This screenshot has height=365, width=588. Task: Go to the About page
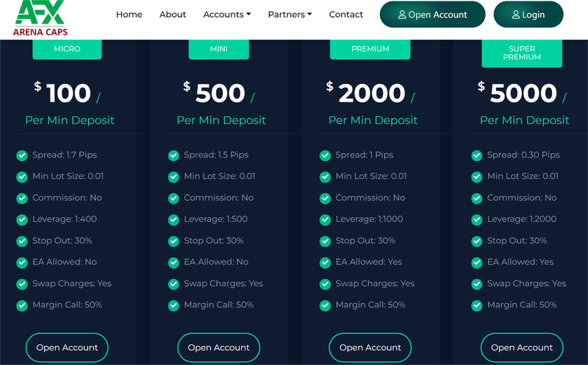(173, 14)
